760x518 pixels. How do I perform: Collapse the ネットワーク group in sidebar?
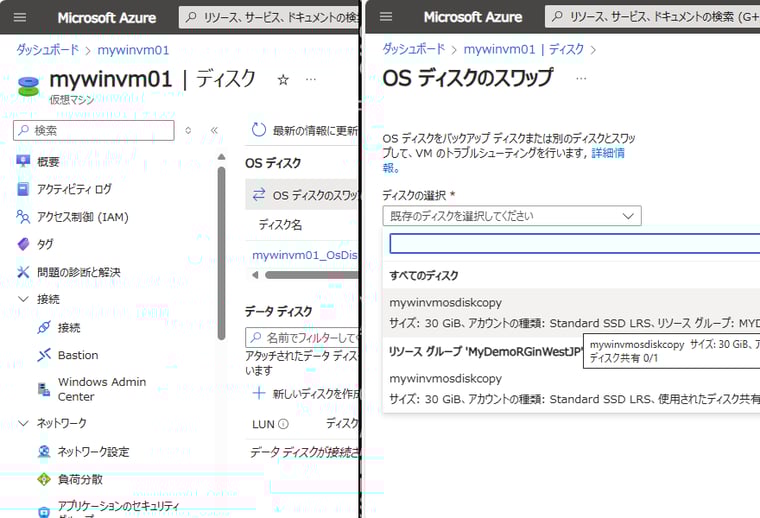pos(23,424)
